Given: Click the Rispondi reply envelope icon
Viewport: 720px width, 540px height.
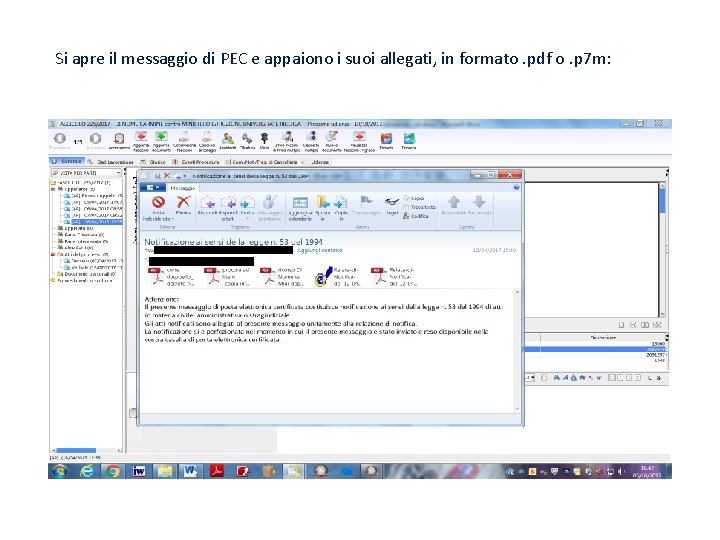Looking at the screenshot, I should pyautogui.click(x=208, y=202).
